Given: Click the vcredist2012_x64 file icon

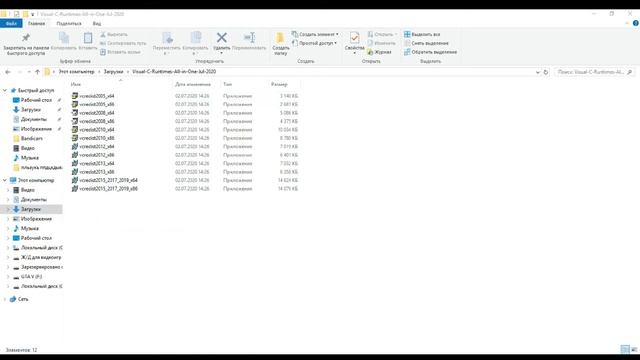Looking at the screenshot, I should click(75, 147).
